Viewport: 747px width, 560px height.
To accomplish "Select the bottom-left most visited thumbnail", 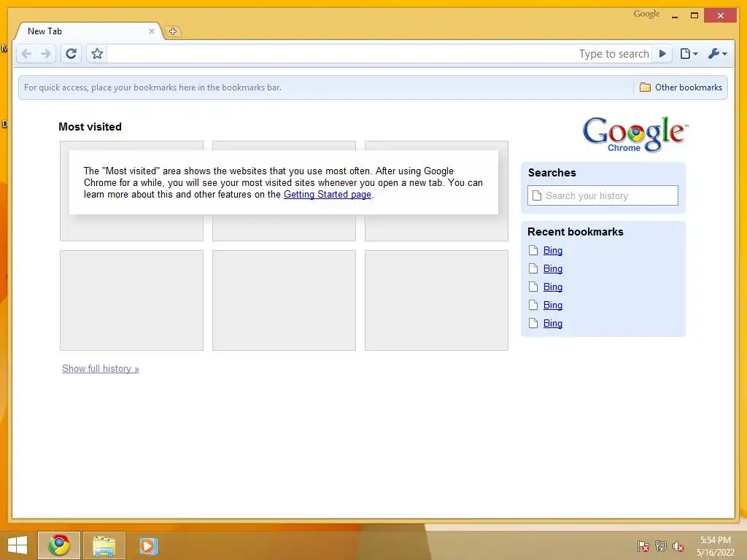I will point(131,300).
